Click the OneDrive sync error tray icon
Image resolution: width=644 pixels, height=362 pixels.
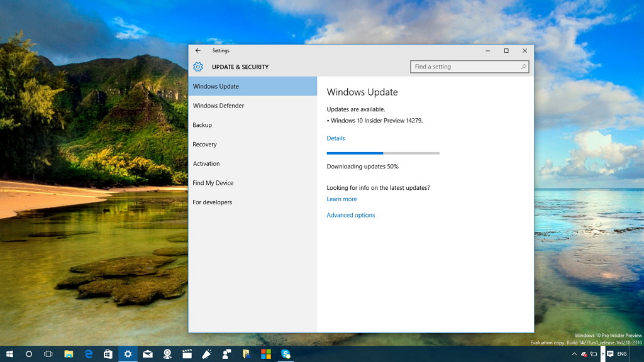point(584,354)
